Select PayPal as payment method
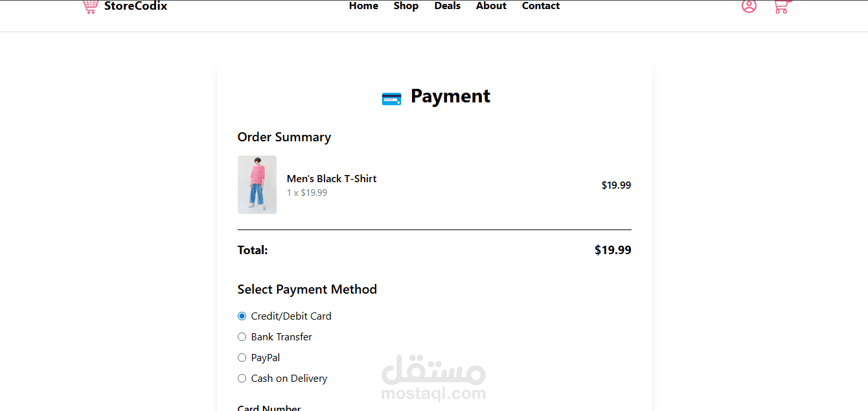The height and width of the screenshot is (411, 868). pyautogui.click(x=242, y=358)
